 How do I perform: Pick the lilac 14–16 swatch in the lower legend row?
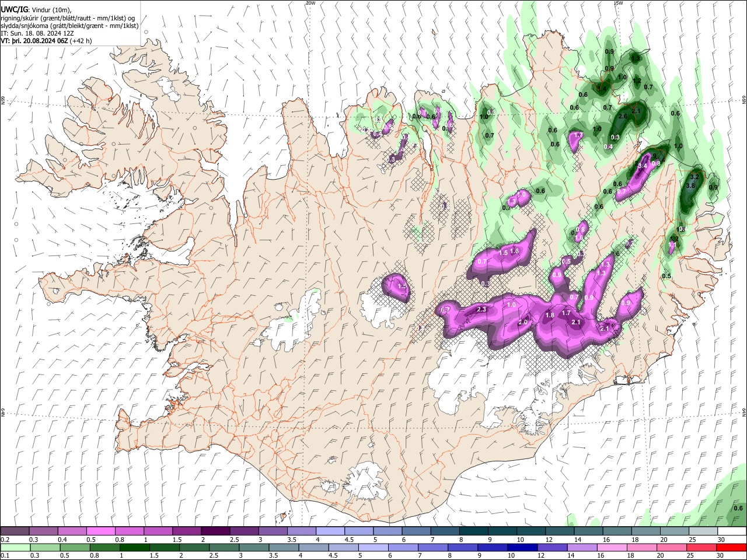click(582, 547)
